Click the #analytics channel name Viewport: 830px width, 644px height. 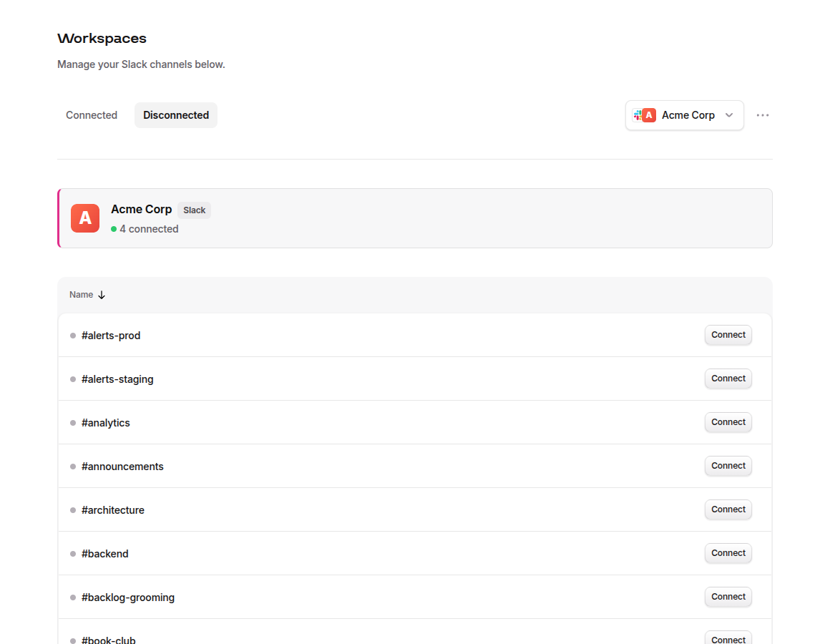(x=105, y=423)
